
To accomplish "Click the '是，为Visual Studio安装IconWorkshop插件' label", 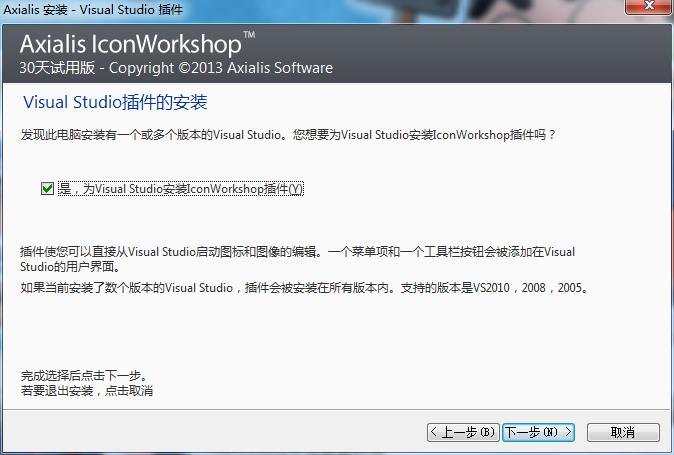I will point(180,189).
